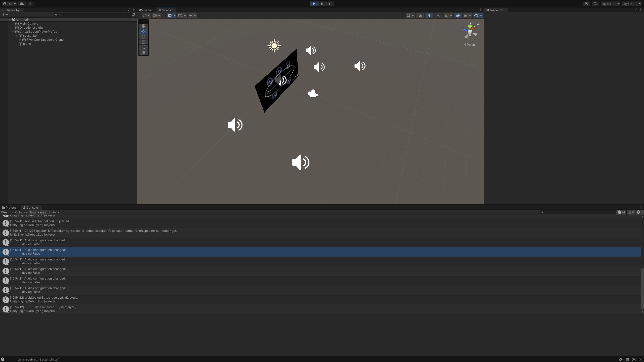Click the Pause button in toolbar
Viewport: 644px width, 362px height.
pos(322,4)
